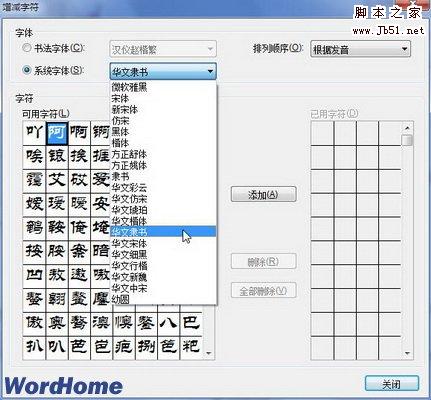This screenshot has width=431, height=400.
Task: Select the 啊 character cell
Action: [x=79, y=133]
